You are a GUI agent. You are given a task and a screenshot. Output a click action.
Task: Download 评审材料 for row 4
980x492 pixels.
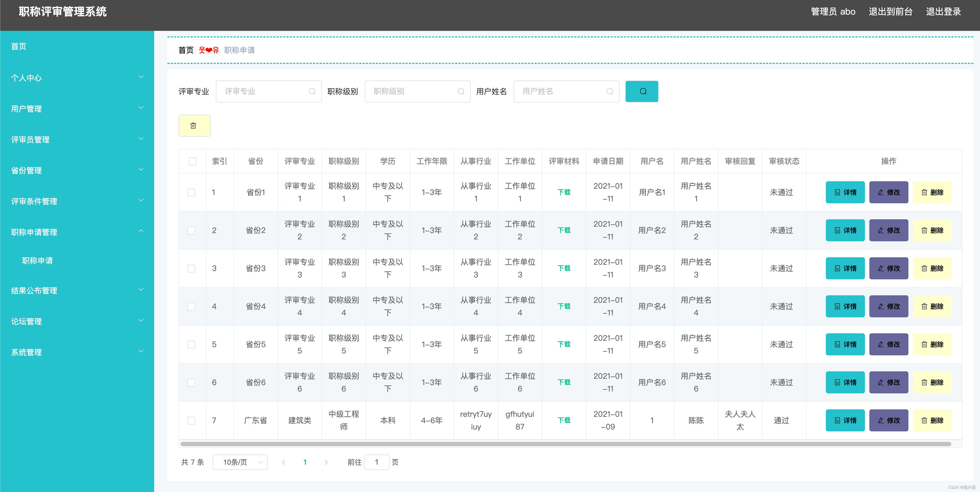tap(564, 307)
